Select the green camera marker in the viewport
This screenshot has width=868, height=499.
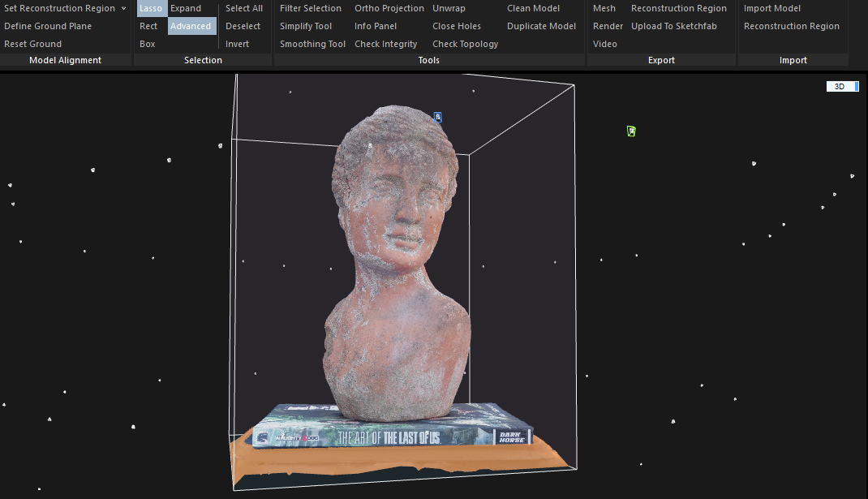coord(630,131)
